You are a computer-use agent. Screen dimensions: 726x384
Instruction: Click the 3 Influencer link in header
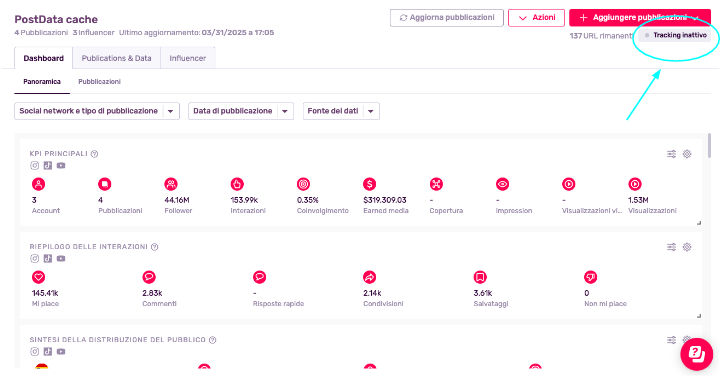[x=94, y=33]
